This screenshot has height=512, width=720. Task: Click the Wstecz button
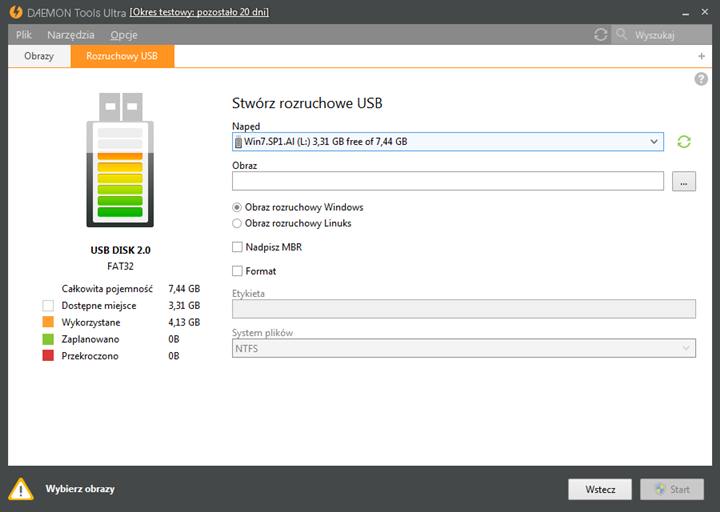600,489
